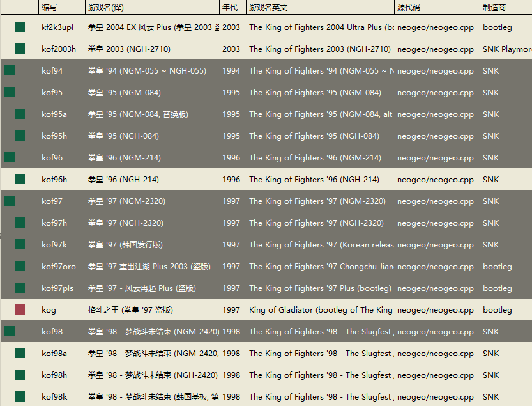Sort by the 游戏名(译) column header
This screenshot has height=406, width=532.
[x=153, y=7]
